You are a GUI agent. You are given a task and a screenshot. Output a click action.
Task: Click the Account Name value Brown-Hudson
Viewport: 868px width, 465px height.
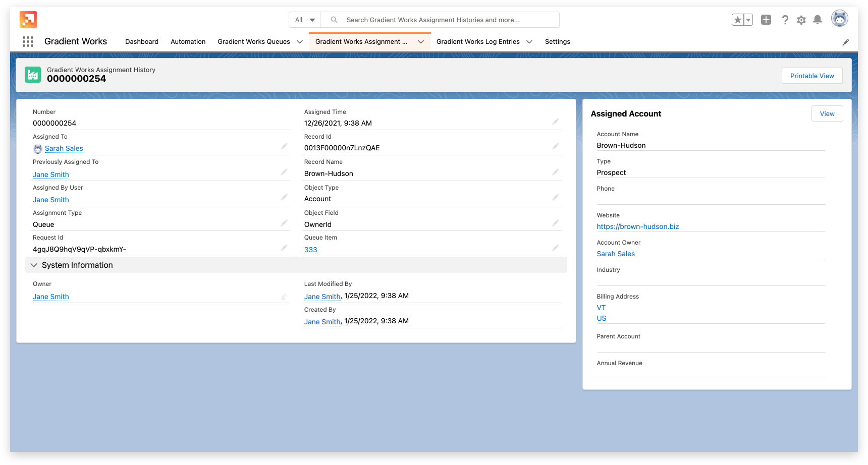[x=621, y=145]
